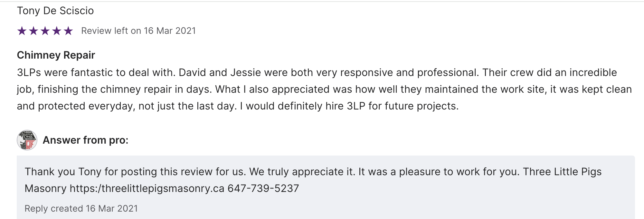Screen dimensions: 644x219
Task: Open the Three Little Pigs Masonry logo avatar
Action: tap(27, 140)
